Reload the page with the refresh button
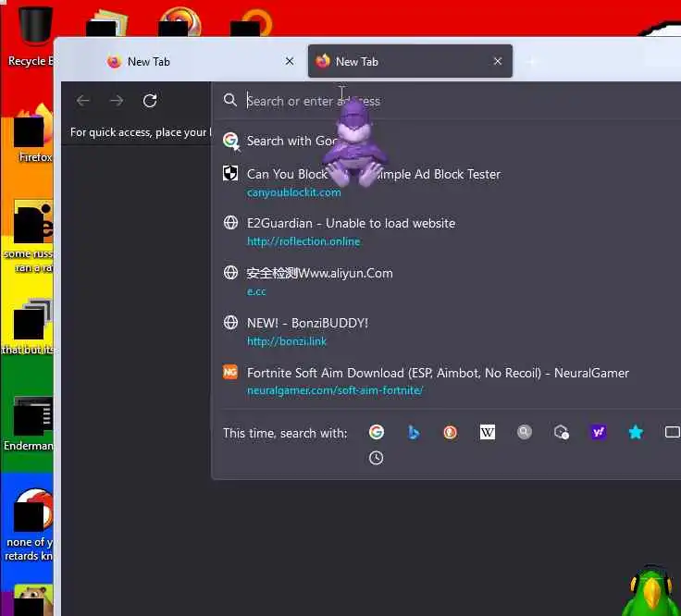 [150, 101]
